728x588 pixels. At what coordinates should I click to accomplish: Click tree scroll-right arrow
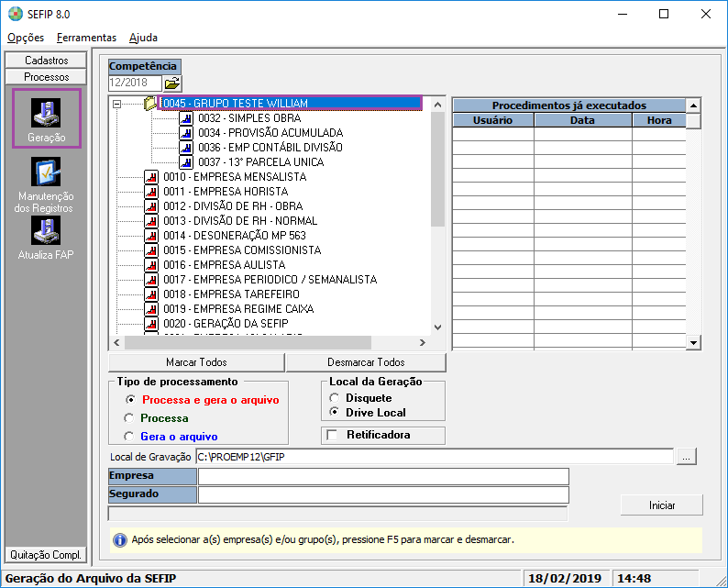click(423, 343)
